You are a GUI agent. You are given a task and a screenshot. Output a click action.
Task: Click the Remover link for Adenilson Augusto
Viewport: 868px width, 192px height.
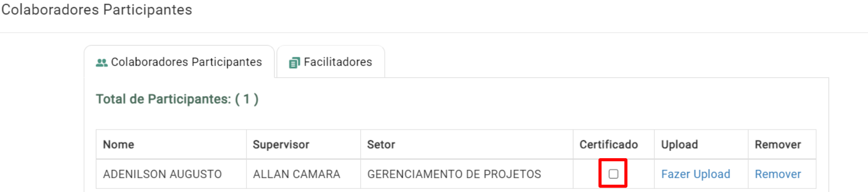[777, 174]
